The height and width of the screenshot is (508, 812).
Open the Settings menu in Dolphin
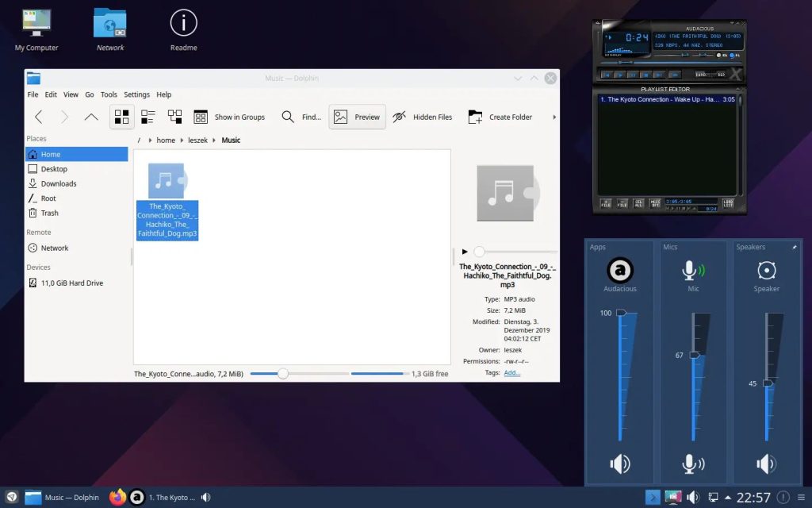click(x=136, y=94)
